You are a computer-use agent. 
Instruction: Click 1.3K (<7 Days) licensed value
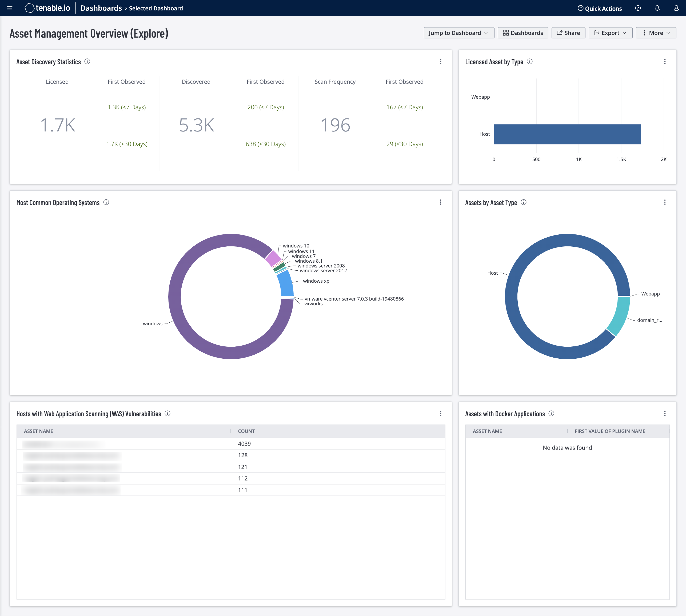(127, 107)
